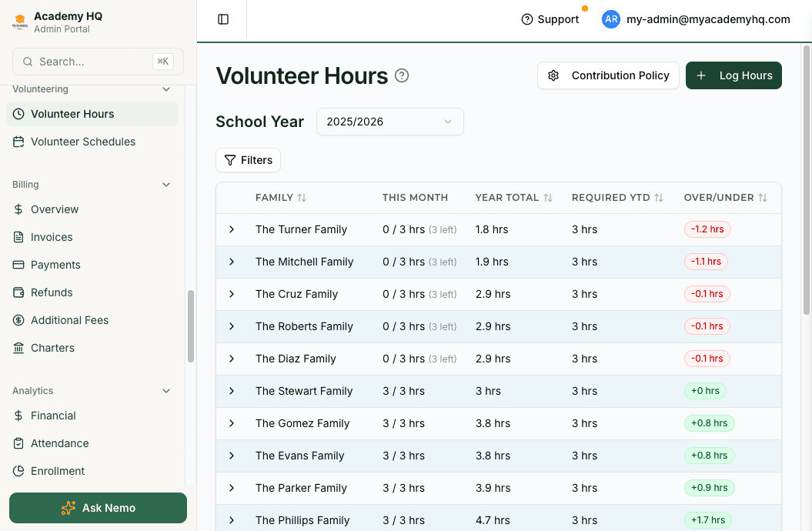The height and width of the screenshot is (531, 812).
Task: Expand The Evans Family row
Action: point(232,456)
